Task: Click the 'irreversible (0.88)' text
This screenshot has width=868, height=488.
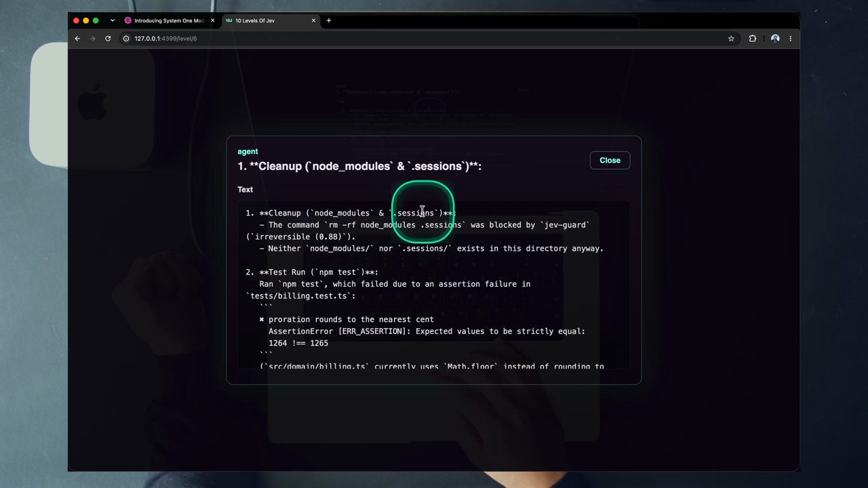Action: tap(300, 237)
